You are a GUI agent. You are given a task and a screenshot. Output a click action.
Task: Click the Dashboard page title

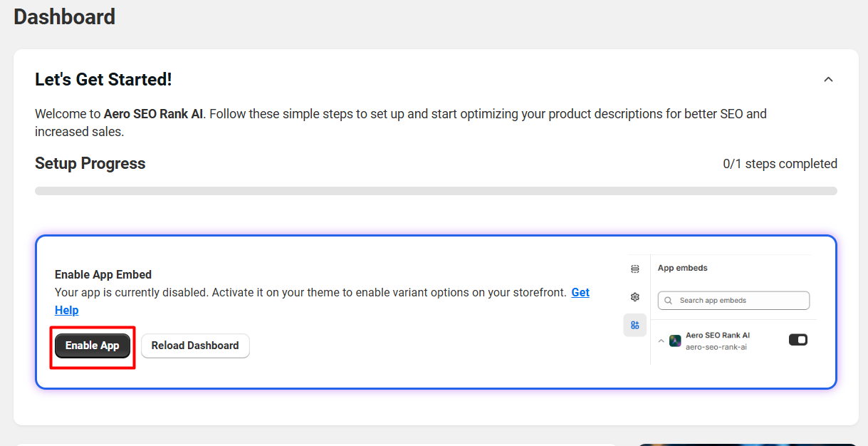65,16
